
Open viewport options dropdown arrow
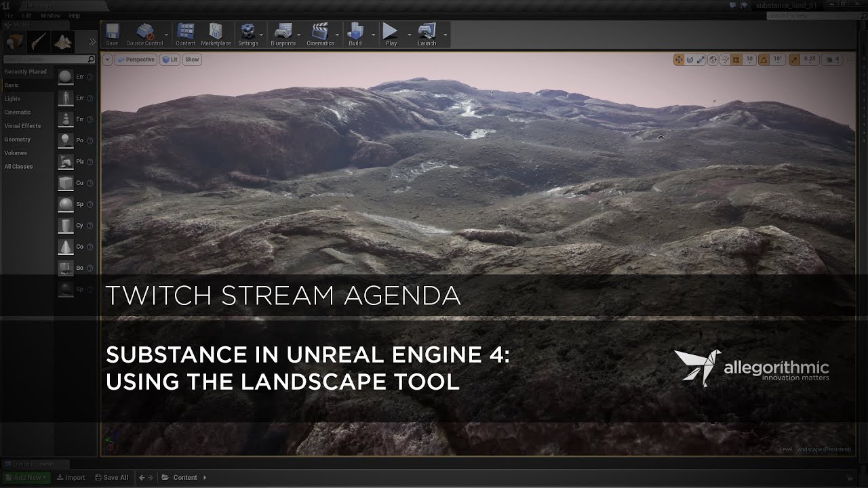click(x=107, y=60)
